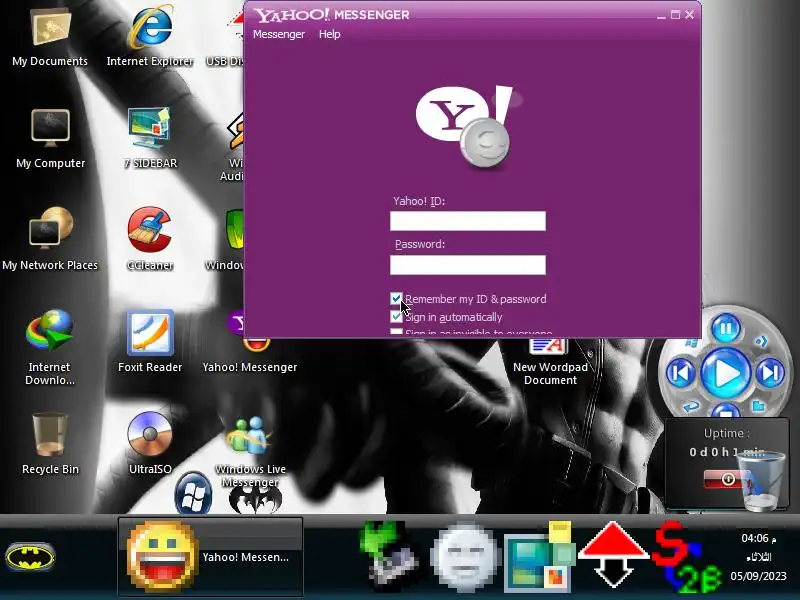Click the repeat arrow icon on media gadget

tap(691, 407)
